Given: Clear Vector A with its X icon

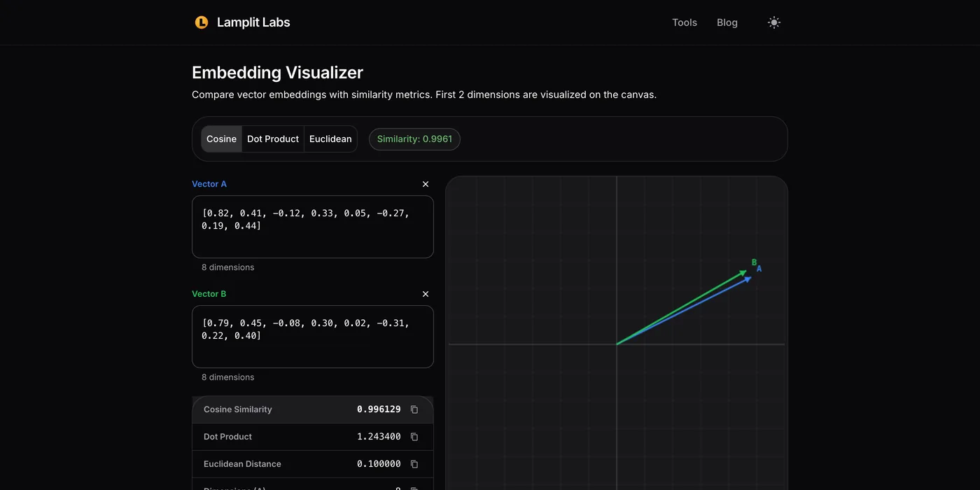Looking at the screenshot, I should 426,184.
